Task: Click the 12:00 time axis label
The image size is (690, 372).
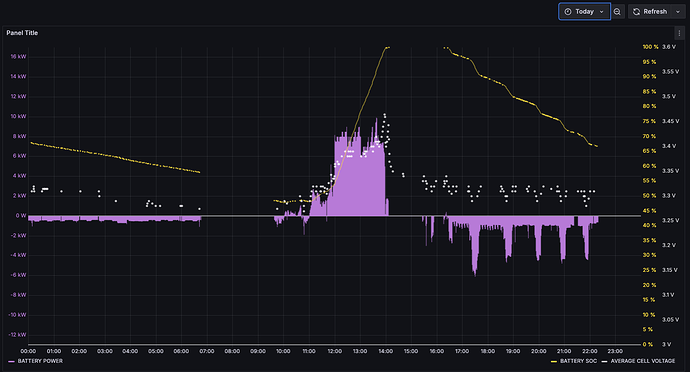Action: (334, 351)
